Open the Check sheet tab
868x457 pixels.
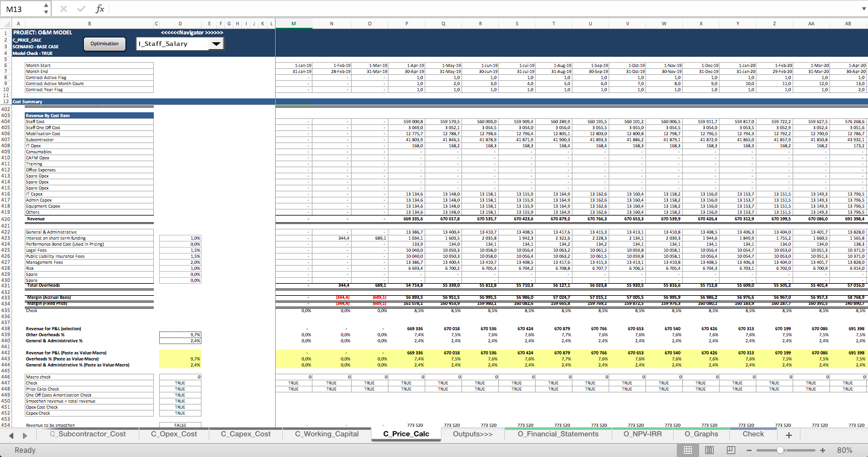[753, 434]
